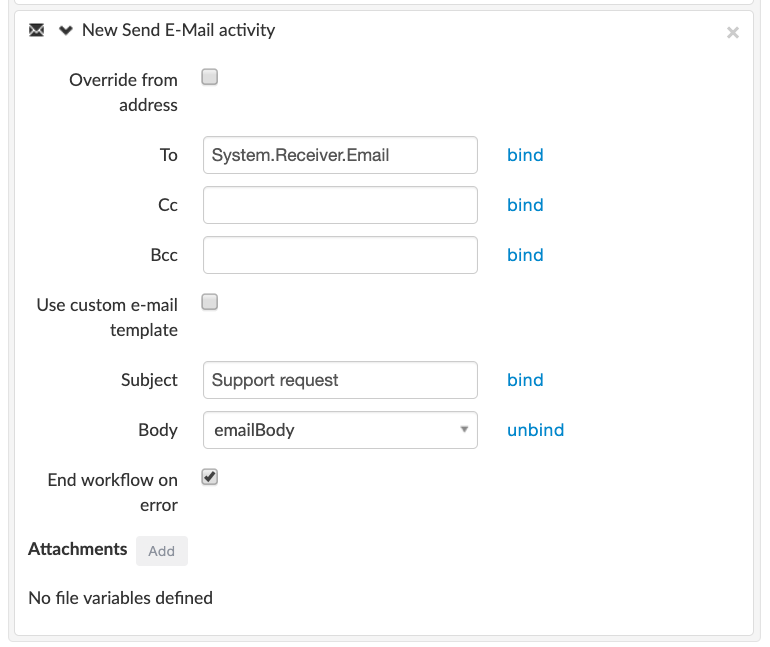Click the bind link beside Cc
Screen dimensions: 770x647
pyautogui.click(x=525, y=205)
